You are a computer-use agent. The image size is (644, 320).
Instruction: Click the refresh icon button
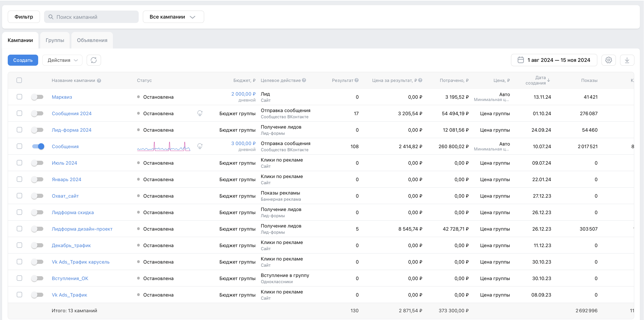(x=94, y=60)
